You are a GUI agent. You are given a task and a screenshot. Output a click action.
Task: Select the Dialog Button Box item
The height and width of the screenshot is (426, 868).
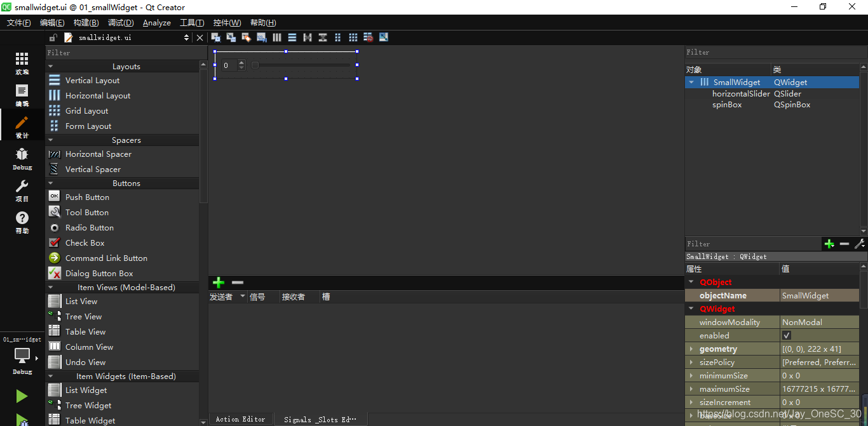(x=122, y=273)
